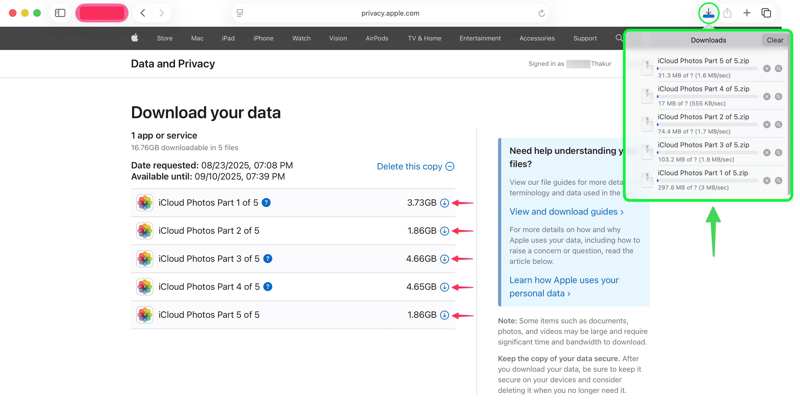Open a new tab with plus button
This screenshot has height=409, width=800.
tap(747, 13)
